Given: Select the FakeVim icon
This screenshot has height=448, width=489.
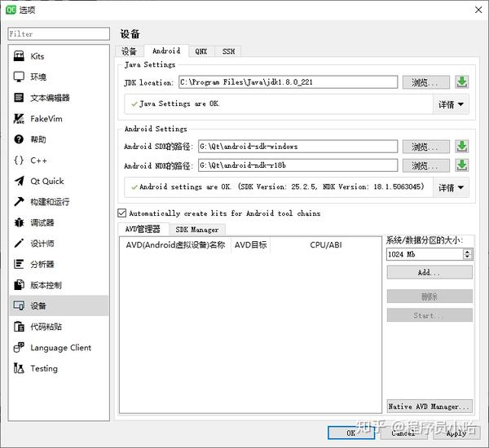Looking at the screenshot, I should pos(19,118).
